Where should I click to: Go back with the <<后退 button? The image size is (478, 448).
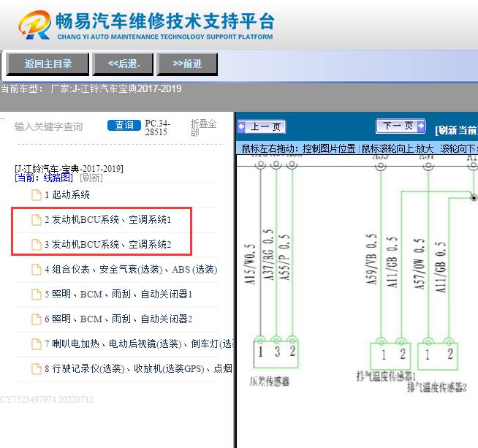click(124, 64)
